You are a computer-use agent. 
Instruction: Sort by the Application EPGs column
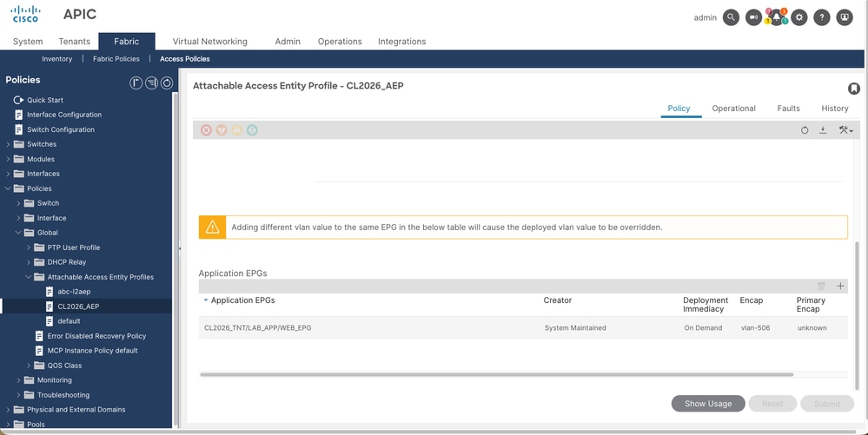click(x=242, y=300)
